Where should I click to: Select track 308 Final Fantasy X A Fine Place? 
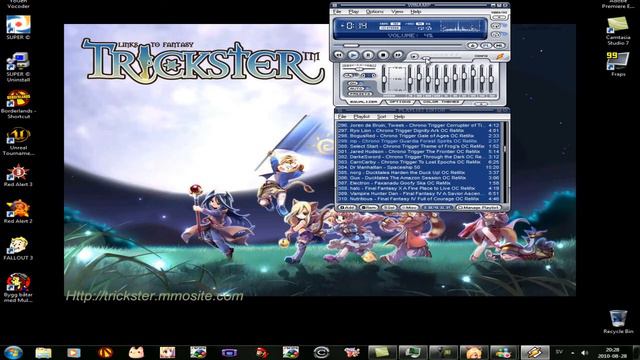(x=418, y=188)
